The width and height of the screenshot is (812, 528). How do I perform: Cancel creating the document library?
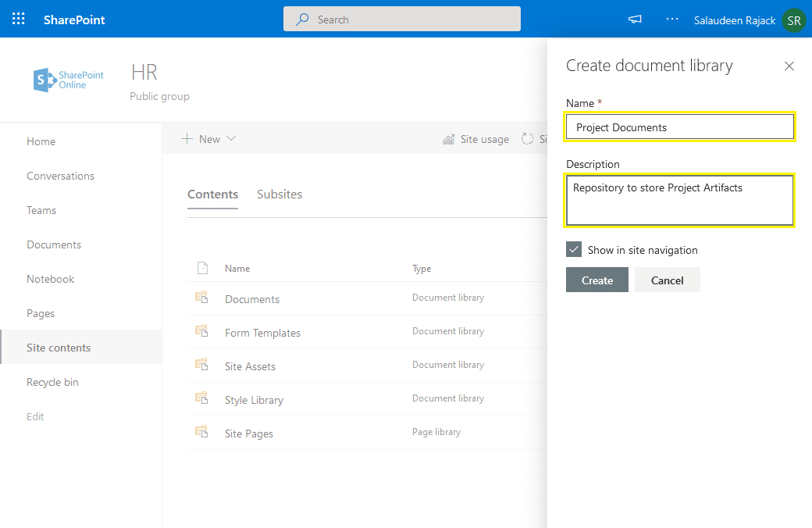pos(668,280)
